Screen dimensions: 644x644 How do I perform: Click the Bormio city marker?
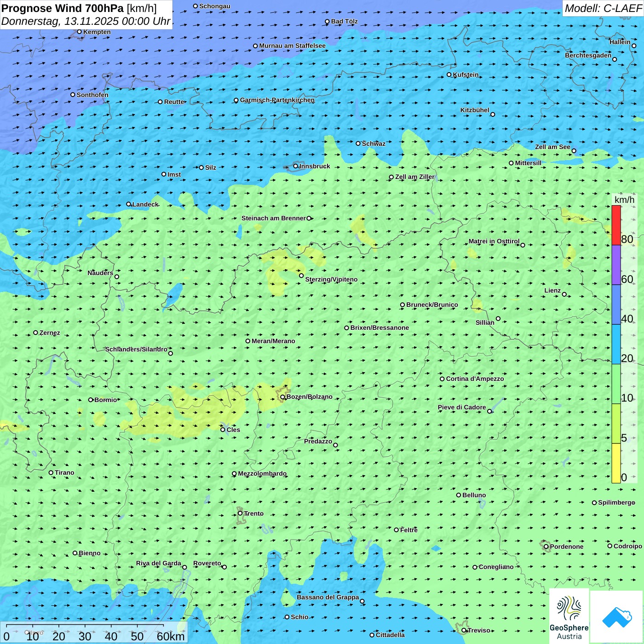click(91, 400)
